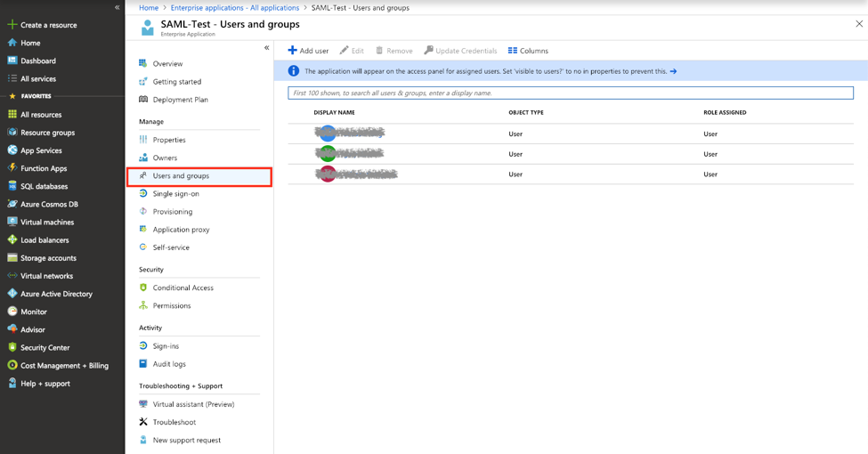Screen dimensions: 868x454
Task: Click Enterprise applications - All applications breadcrumb
Action: point(235,8)
